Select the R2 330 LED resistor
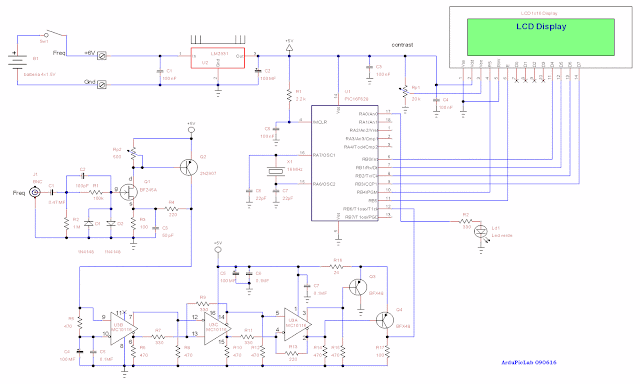 tap(465, 222)
